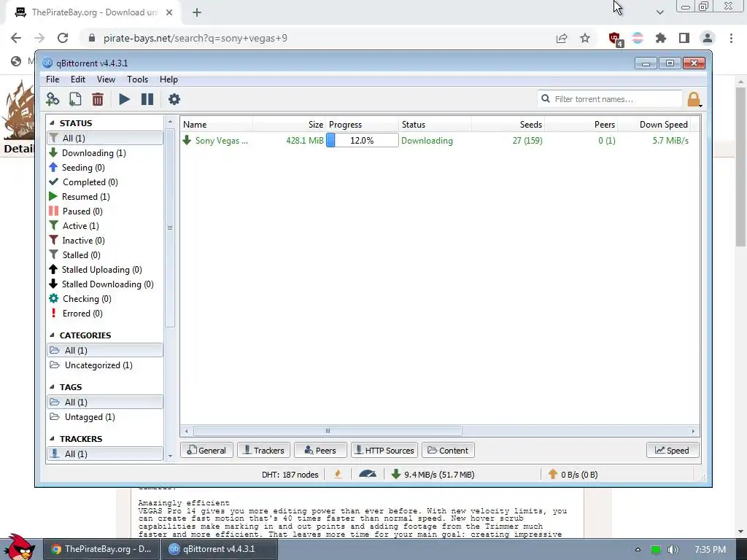747x560 pixels.
Task: Sort by the Seeds column header
Action: [x=508, y=125]
